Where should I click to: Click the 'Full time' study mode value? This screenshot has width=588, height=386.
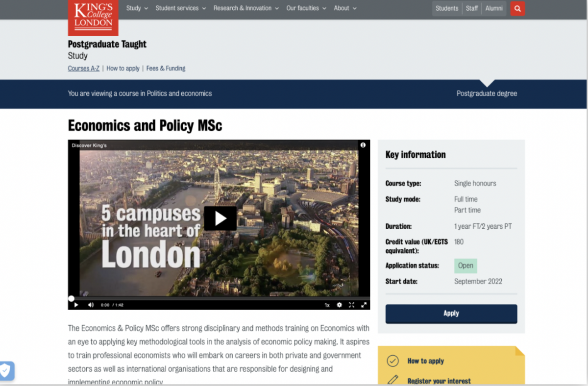pyautogui.click(x=466, y=199)
